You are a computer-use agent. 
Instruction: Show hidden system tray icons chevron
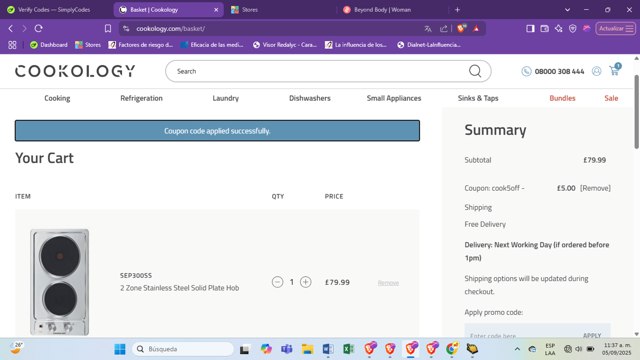pos(517,349)
